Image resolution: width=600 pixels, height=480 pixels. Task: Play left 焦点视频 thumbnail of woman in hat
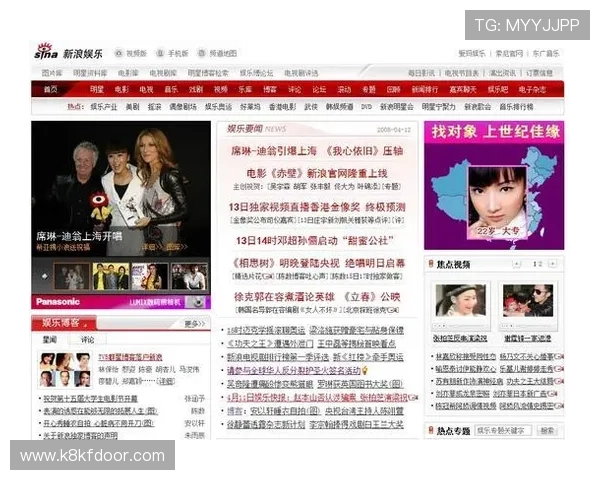point(461,300)
